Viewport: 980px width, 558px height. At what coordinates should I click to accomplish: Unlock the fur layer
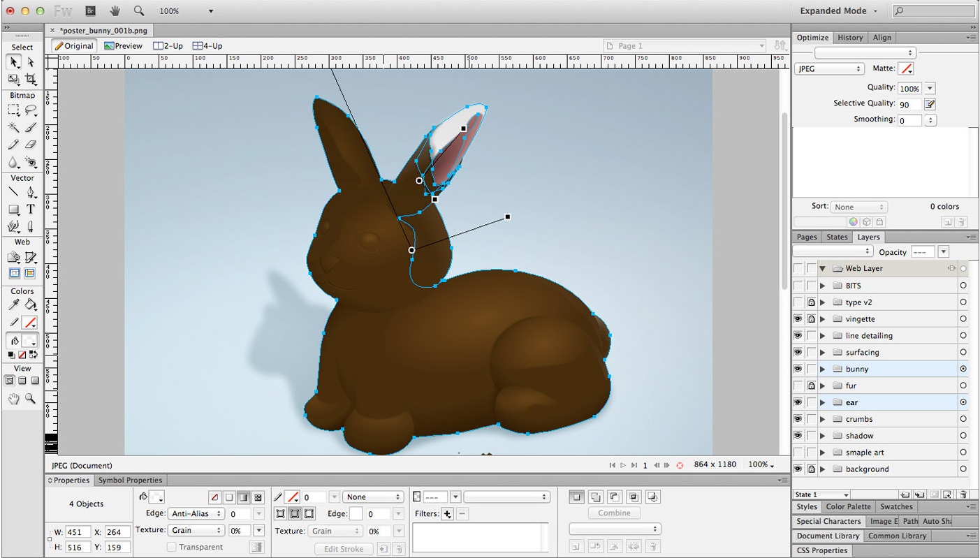[811, 386]
